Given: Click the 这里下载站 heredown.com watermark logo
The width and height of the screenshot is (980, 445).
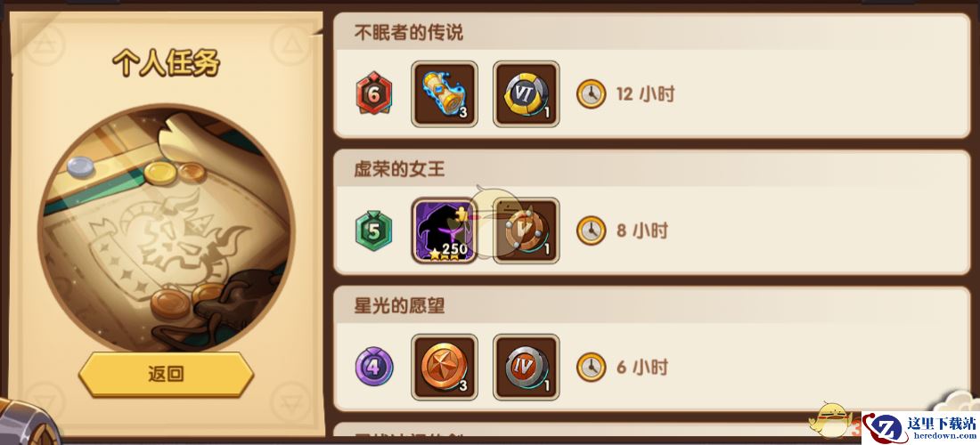Looking at the screenshot, I should click(920, 428).
